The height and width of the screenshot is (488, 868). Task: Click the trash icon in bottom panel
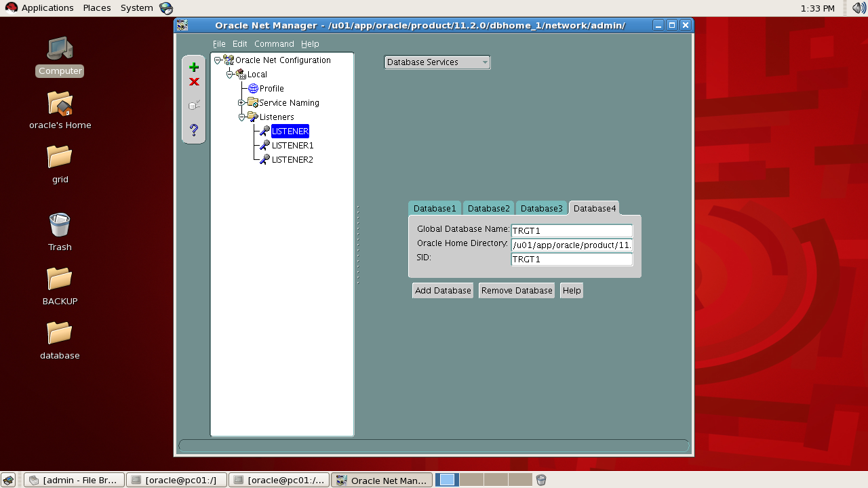[x=540, y=480]
